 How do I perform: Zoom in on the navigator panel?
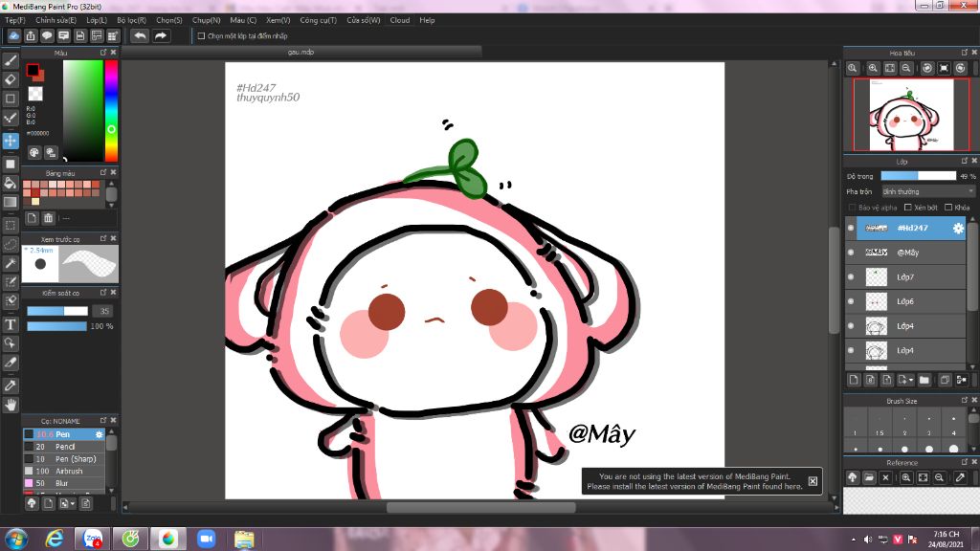tap(873, 68)
